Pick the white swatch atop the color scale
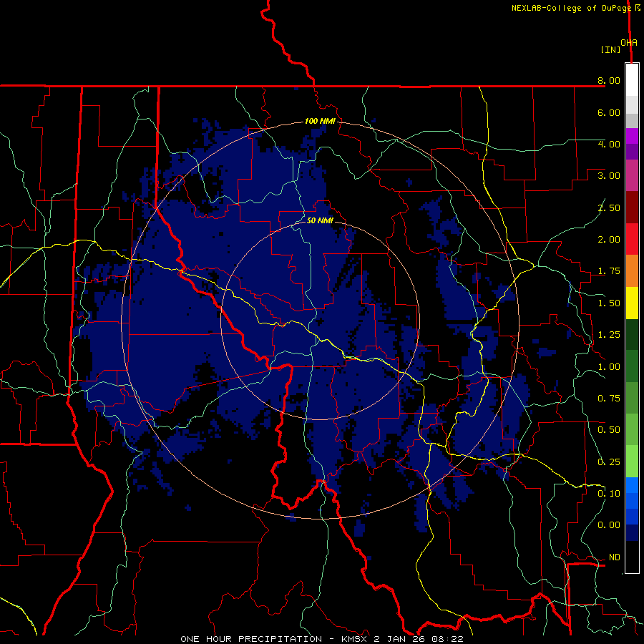Image resolution: width=644 pixels, height=644 pixels. click(x=632, y=80)
